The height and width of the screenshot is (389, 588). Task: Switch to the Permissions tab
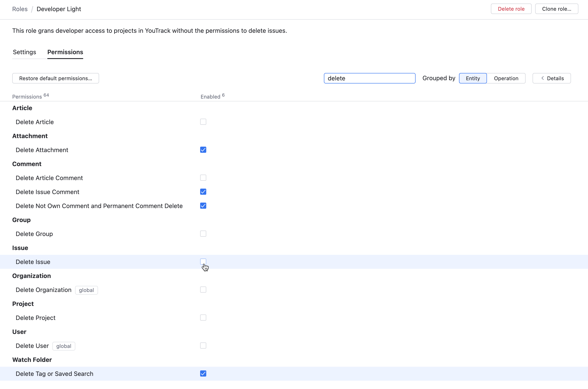point(65,52)
